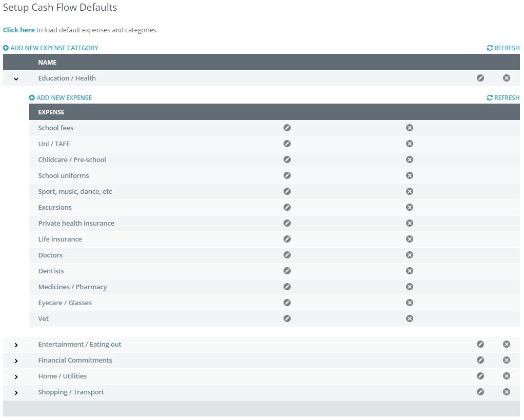The height and width of the screenshot is (420, 524).
Task: Edit the Private health insurance expense
Action: click(287, 223)
